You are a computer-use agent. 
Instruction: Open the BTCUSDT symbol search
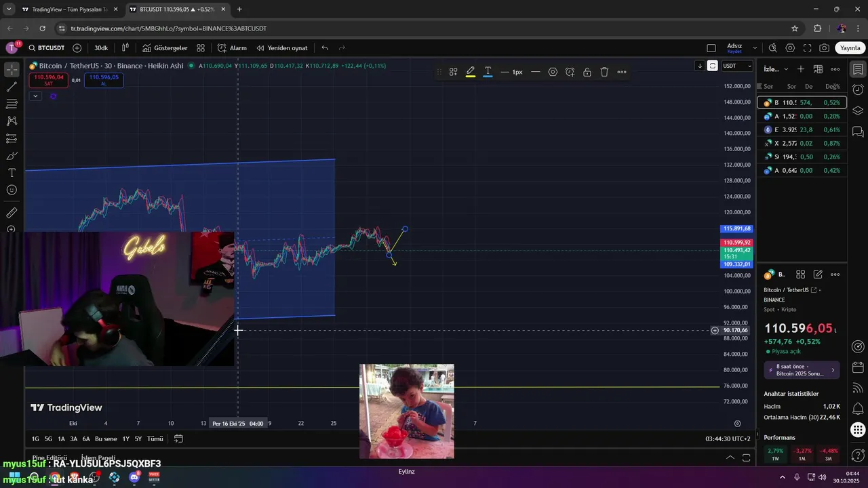47,48
